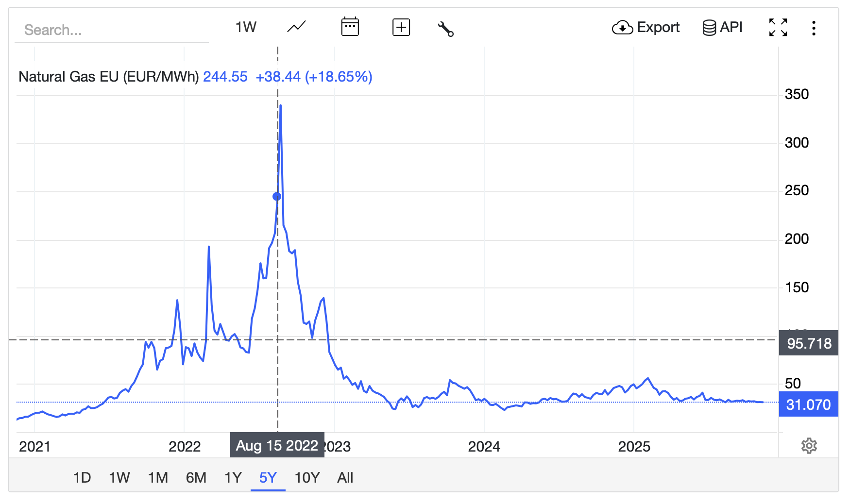Select the 5Y time range tab

tap(268, 478)
